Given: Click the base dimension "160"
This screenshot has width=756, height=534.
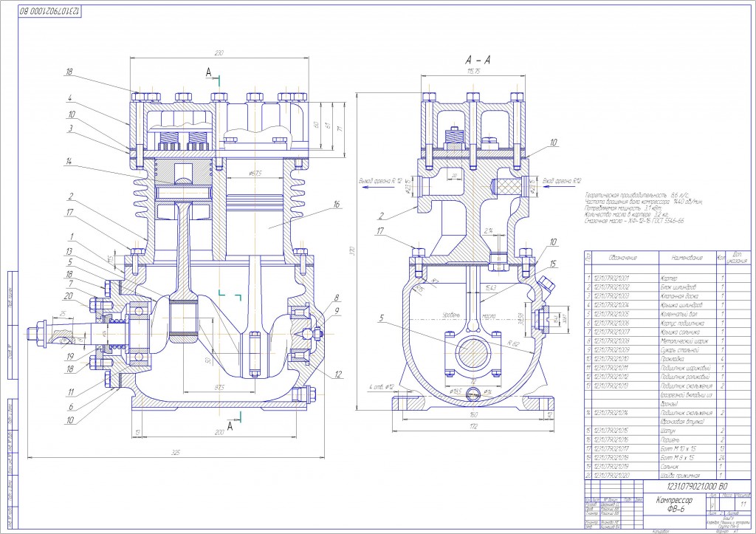Looking at the screenshot, I should click(473, 414).
